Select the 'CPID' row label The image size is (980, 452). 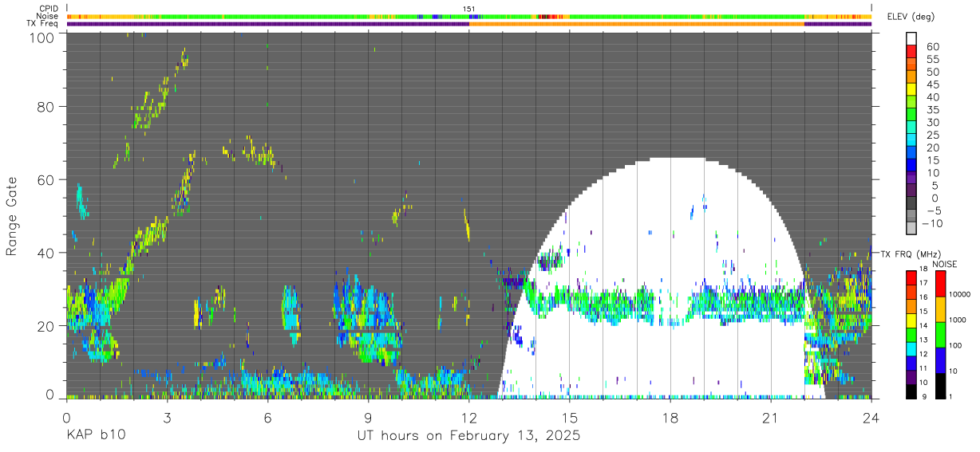48,9
